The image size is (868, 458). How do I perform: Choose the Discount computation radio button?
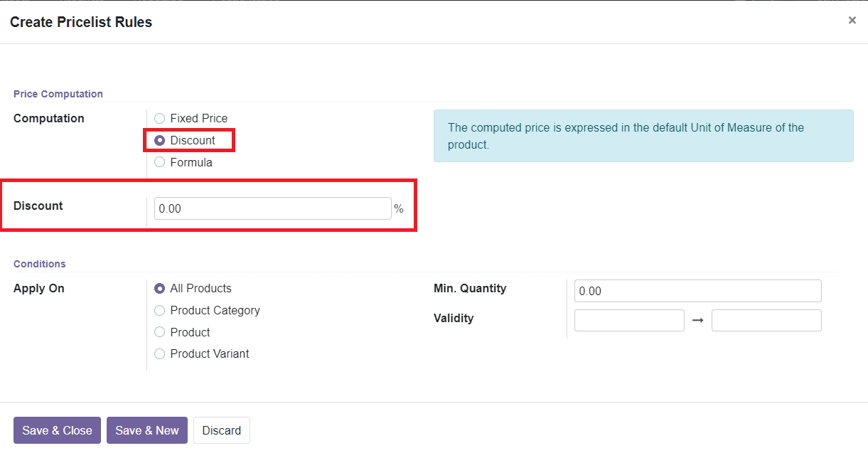(160, 141)
